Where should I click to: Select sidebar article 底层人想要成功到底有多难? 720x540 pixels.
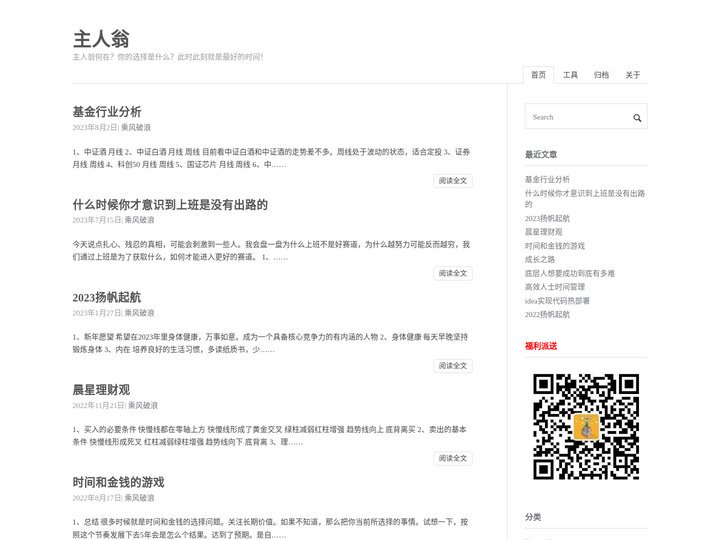click(570, 273)
